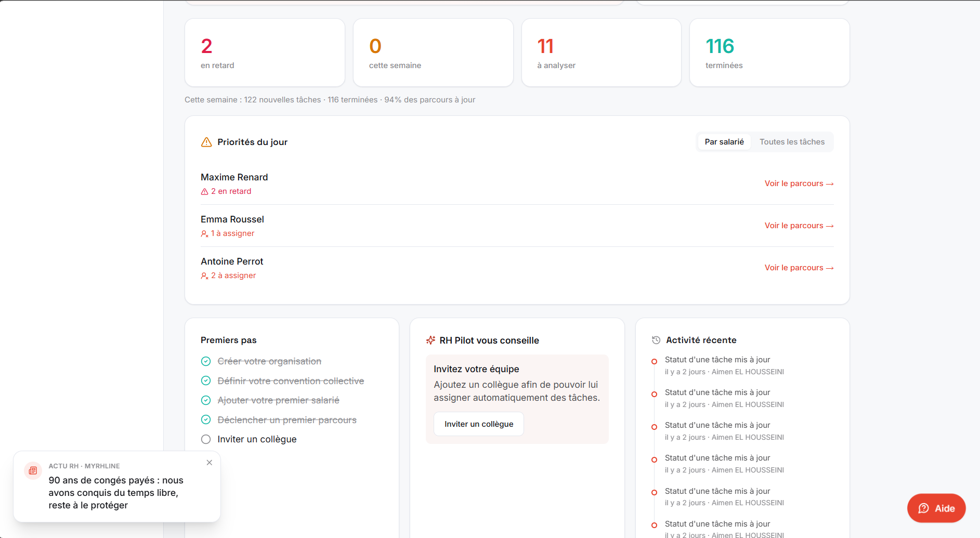Click the "Cette semaine : 122 nouvelles tâches" summary line
Image resolution: width=980 pixels, height=538 pixels.
tap(330, 100)
